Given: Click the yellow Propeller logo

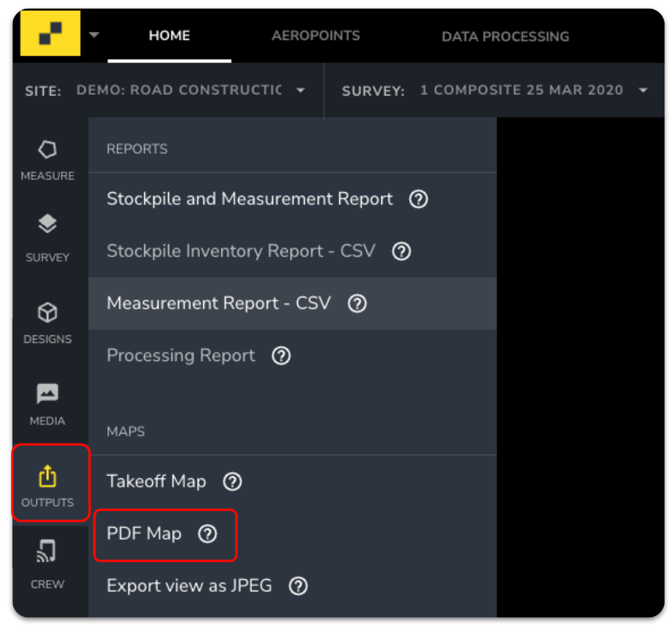Looking at the screenshot, I should tap(47, 33).
